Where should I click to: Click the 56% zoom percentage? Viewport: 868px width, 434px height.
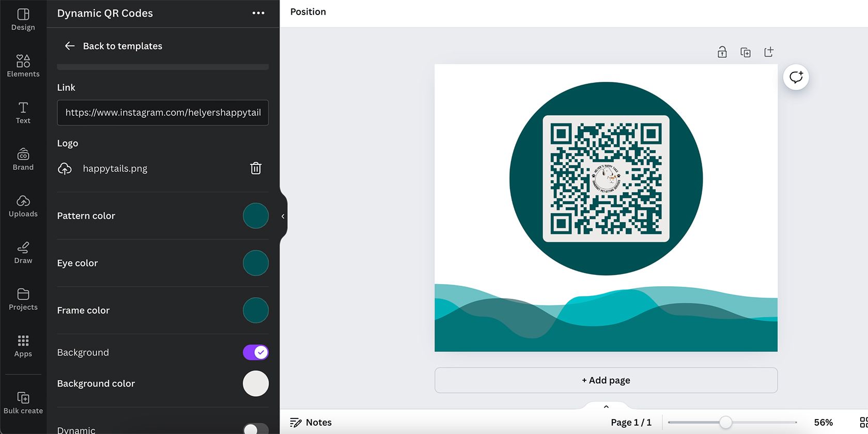823,423
